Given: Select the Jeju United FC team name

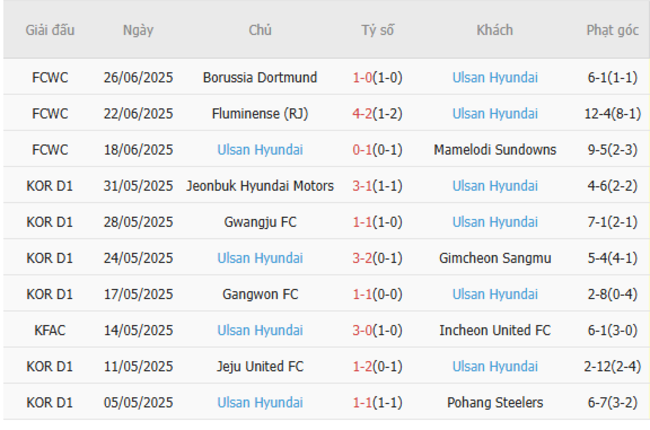Looking at the screenshot, I should [260, 366].
